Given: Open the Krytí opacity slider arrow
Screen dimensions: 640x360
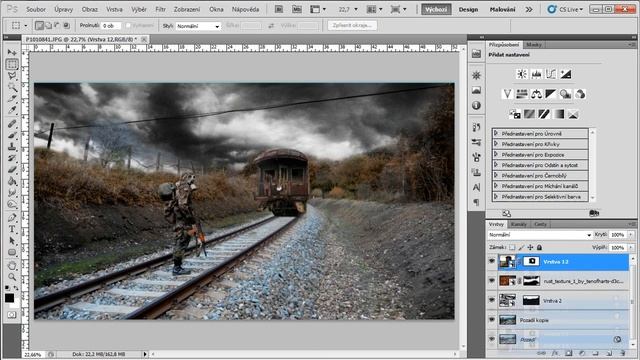Looking at the screenshot, I should tap(631, 235).
